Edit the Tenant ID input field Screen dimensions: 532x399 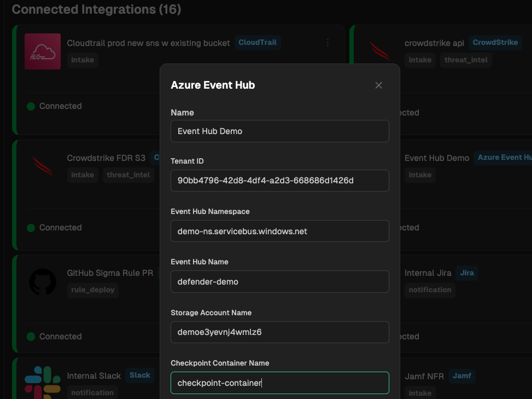click(x=279, y=180)
